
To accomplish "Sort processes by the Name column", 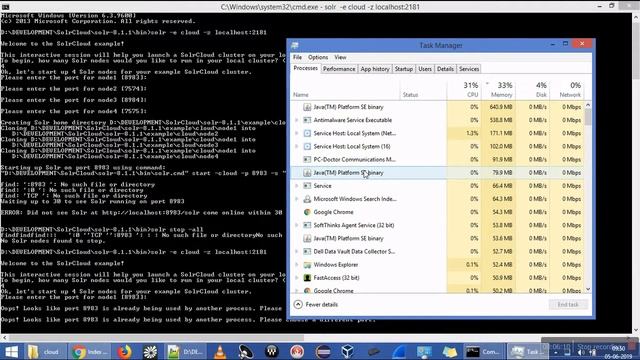I will pyautogui.click(x=345, y=90).
